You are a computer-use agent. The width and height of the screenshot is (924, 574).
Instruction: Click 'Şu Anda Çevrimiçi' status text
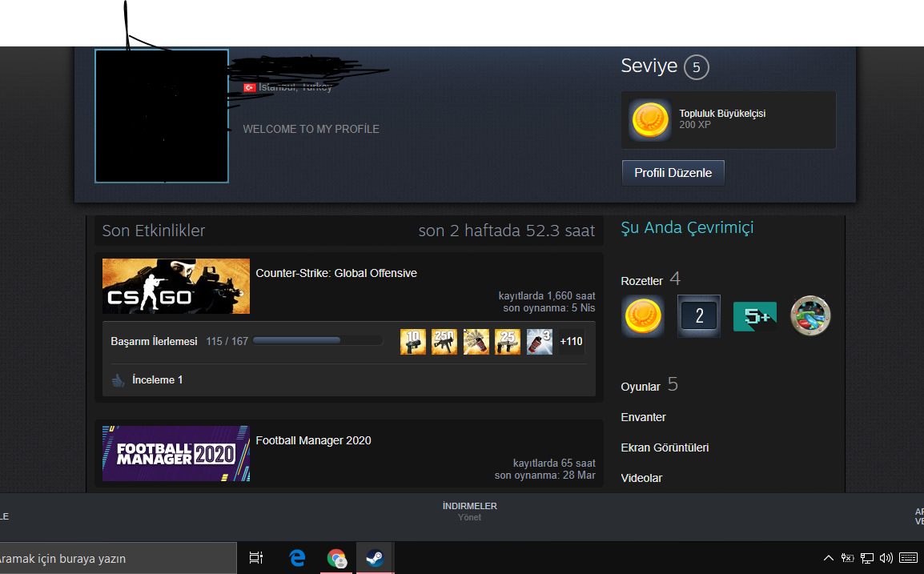pos(687,228)
